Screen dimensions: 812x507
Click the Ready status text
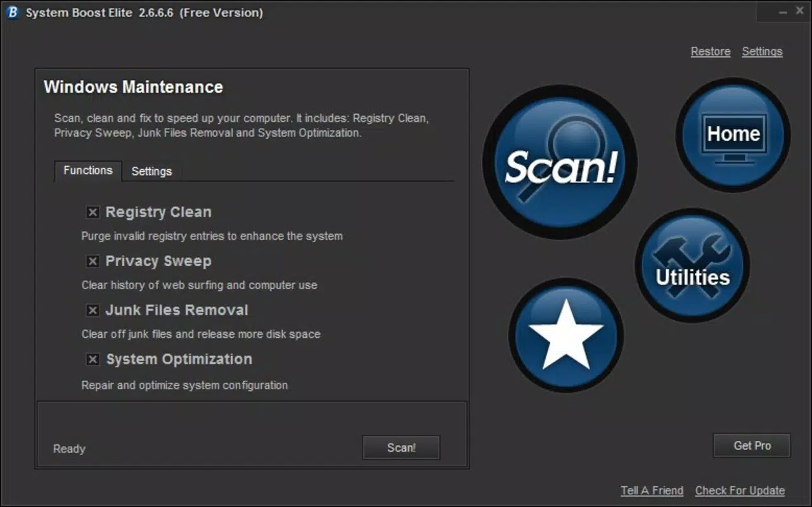(69, 449)
